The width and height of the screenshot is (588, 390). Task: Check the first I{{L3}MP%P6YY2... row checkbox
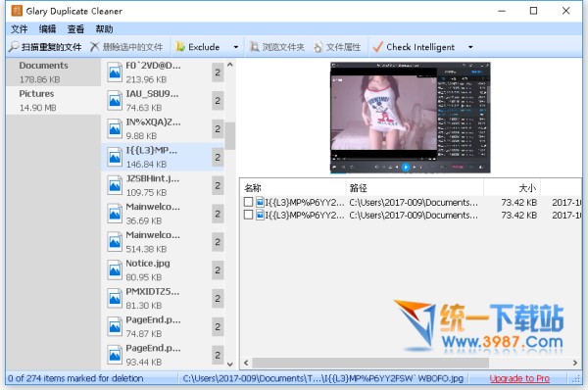coord(248,202)
